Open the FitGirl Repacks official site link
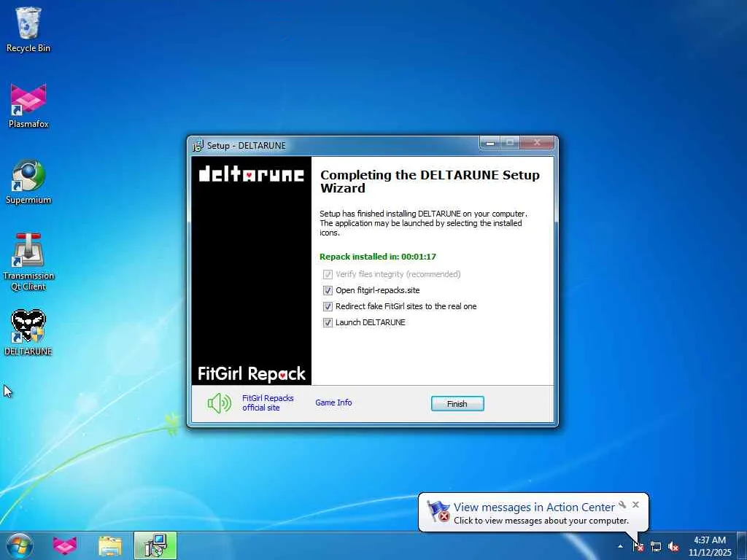747x560 pixels. click(x=268, y=402)
